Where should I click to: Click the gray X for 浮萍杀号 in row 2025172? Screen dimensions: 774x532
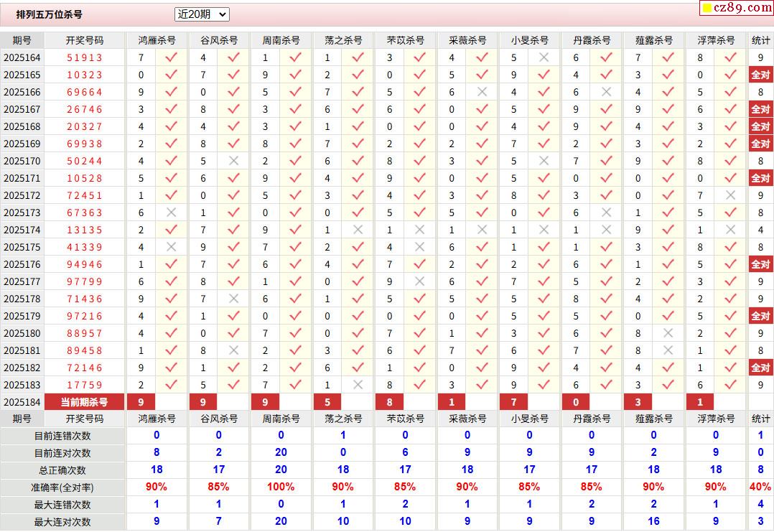[x=731, y=195]
